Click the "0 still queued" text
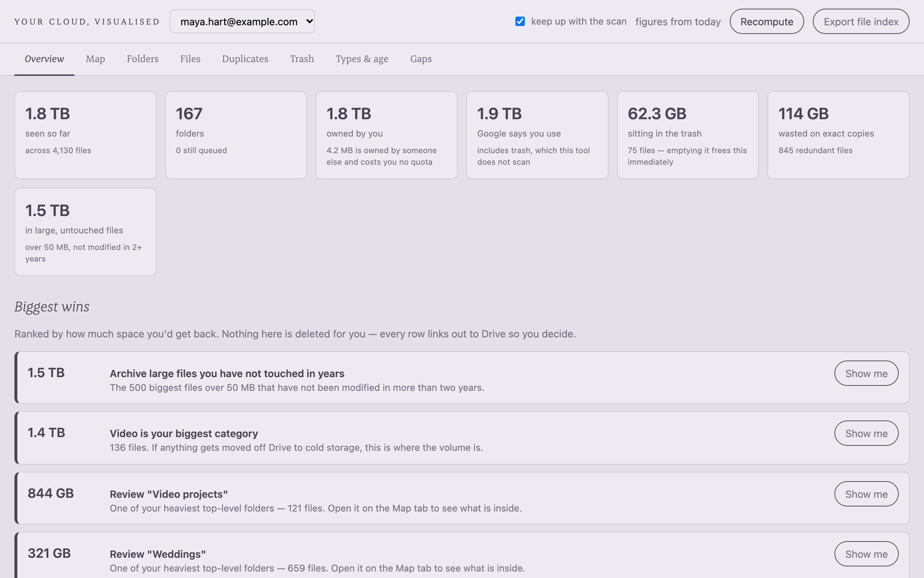This screenshot has height=578, width=924. (201, 150)
